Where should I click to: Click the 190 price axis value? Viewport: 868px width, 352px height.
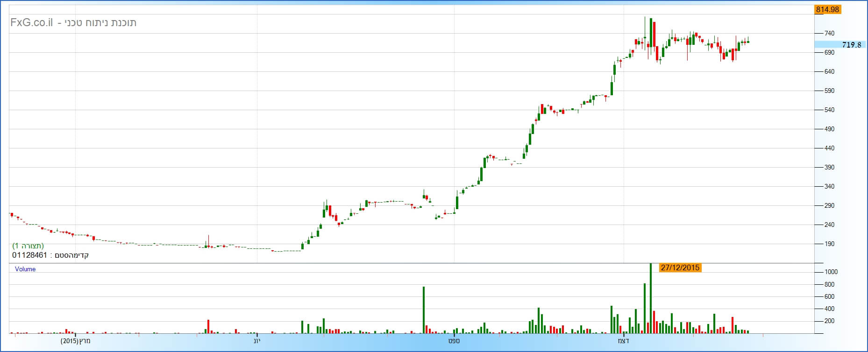click(829, 244)
